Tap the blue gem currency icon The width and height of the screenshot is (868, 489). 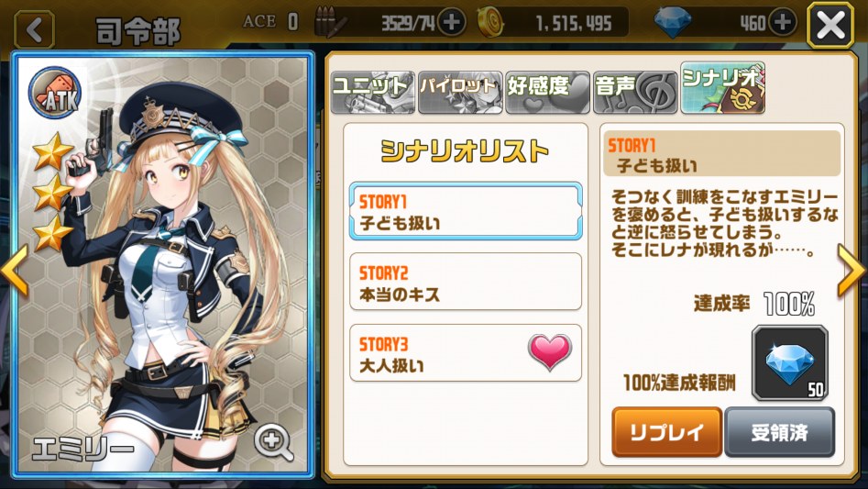(x=673, y=22)
